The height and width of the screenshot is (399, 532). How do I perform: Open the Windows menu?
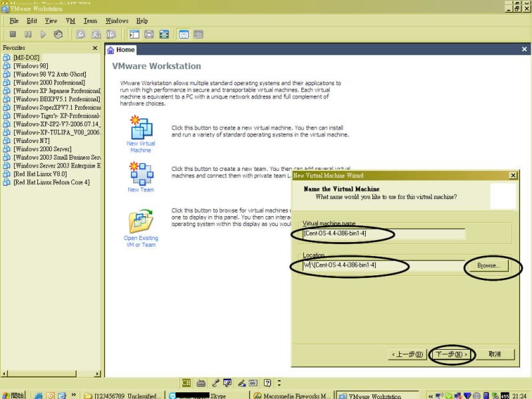(117, 21)
